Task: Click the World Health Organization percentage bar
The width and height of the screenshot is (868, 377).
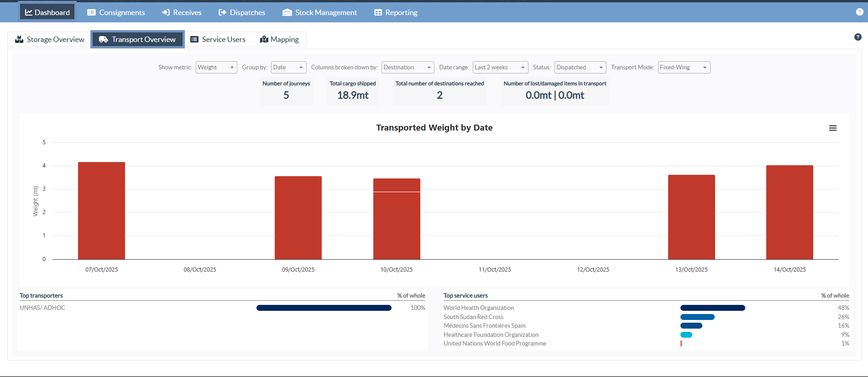Action: (x=712, y=308)
